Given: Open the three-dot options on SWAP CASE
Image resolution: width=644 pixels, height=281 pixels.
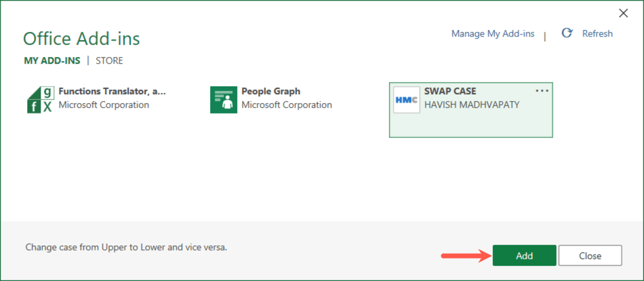Looking at the screenshot, I should coord(542,90).
